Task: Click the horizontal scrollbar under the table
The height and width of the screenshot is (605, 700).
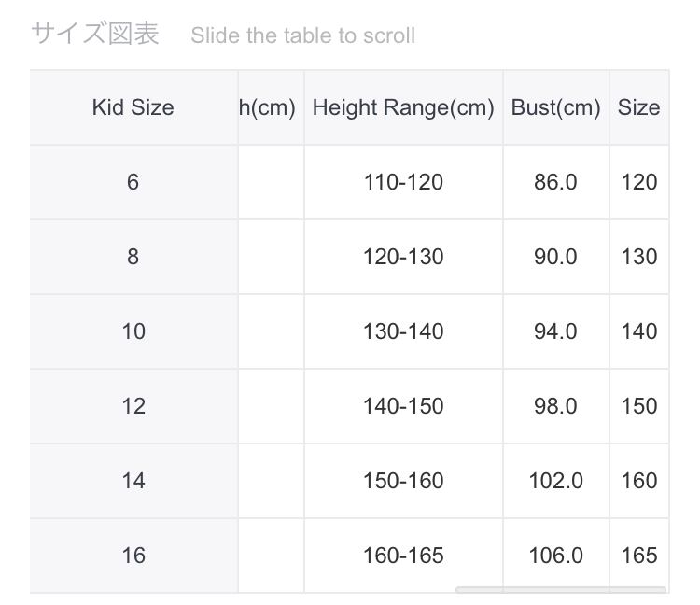Action: (560, 589)
